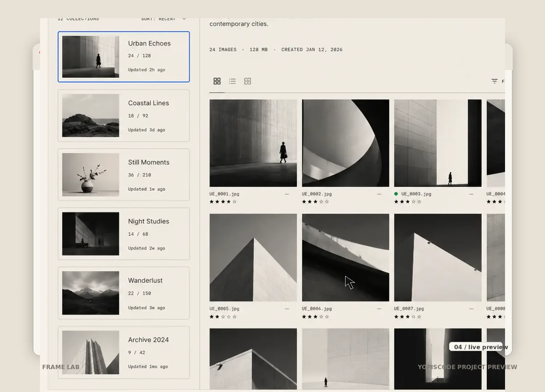The image size is (545, 392).
Task: Open the filter options icon
Action: pyautogui.click(x=494, y=81)
